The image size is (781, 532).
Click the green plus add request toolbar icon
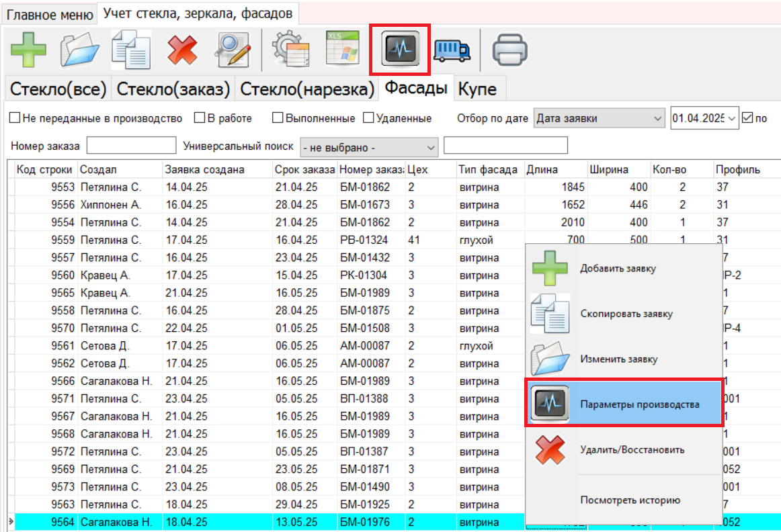click(x=28, y=49)
